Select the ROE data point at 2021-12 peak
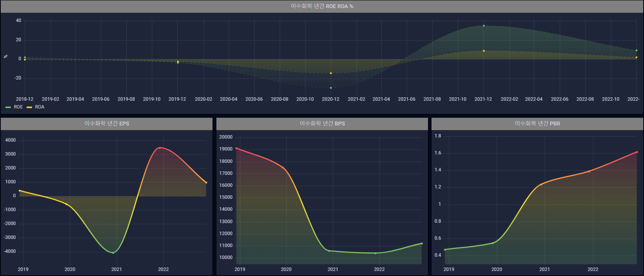 tap(484, 26)
